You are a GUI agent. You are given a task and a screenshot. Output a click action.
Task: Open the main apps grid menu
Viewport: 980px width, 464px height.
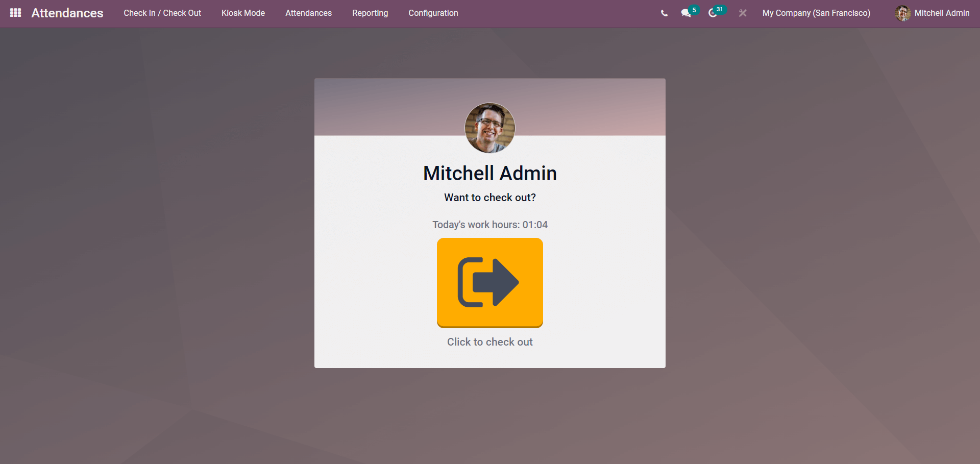(16, 13)
